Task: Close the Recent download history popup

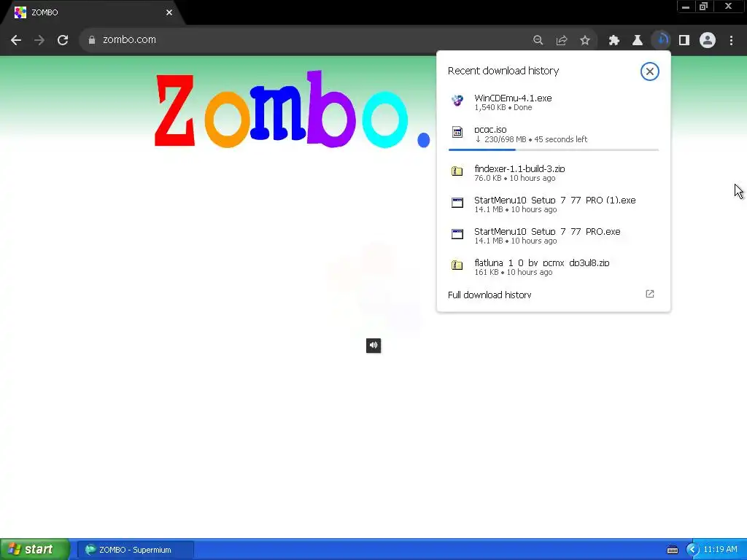Action: coord(650,71)
